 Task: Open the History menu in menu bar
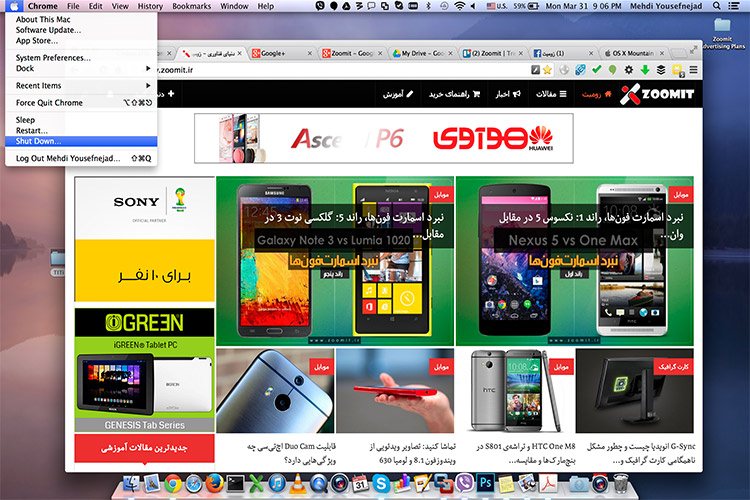(x=150, y=6)
